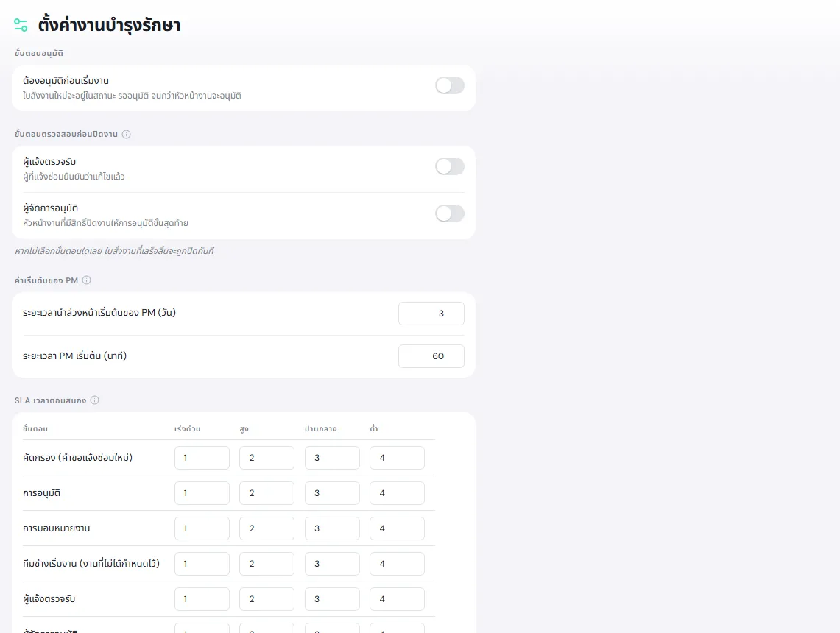Select สูง SLA field for ผู้แจ้งตรวจรับ row
This screenshot has width=840, height=633.
[267, 599]
